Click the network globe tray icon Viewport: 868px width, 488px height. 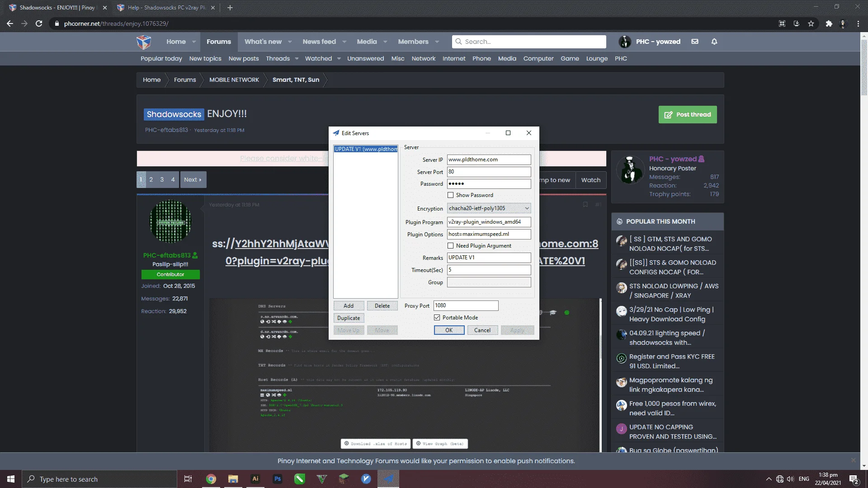click(780, 479)
